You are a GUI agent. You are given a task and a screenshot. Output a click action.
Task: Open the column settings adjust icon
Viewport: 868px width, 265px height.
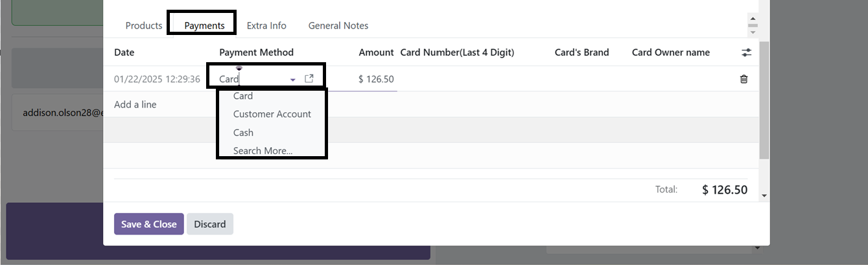coord(746,52)
